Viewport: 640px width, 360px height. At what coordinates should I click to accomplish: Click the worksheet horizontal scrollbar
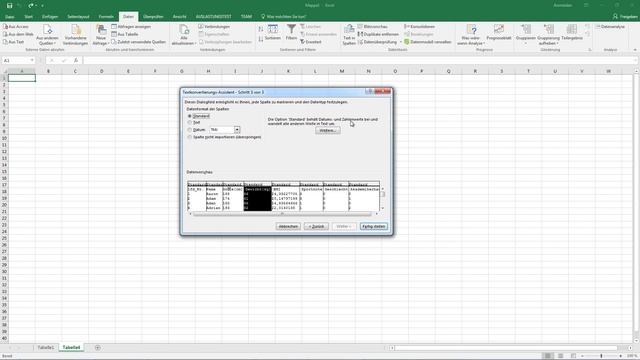tap(505, 348)
